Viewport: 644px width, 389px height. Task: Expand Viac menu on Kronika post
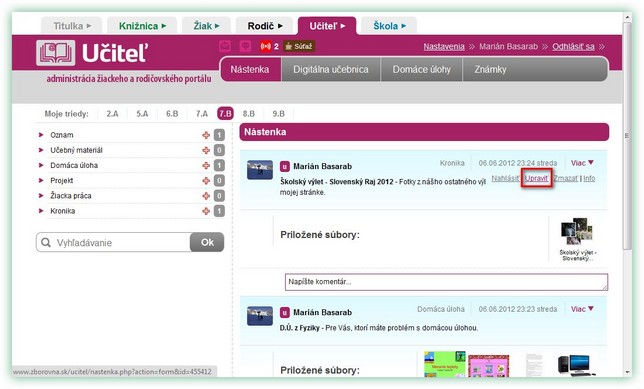[582, 163]
